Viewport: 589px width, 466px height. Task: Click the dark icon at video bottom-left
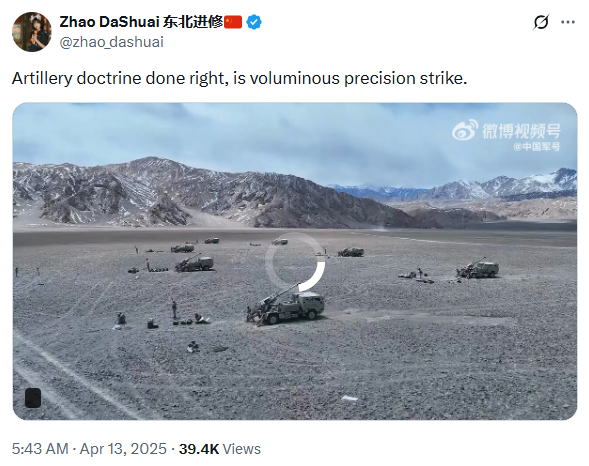tap(33, 398)
